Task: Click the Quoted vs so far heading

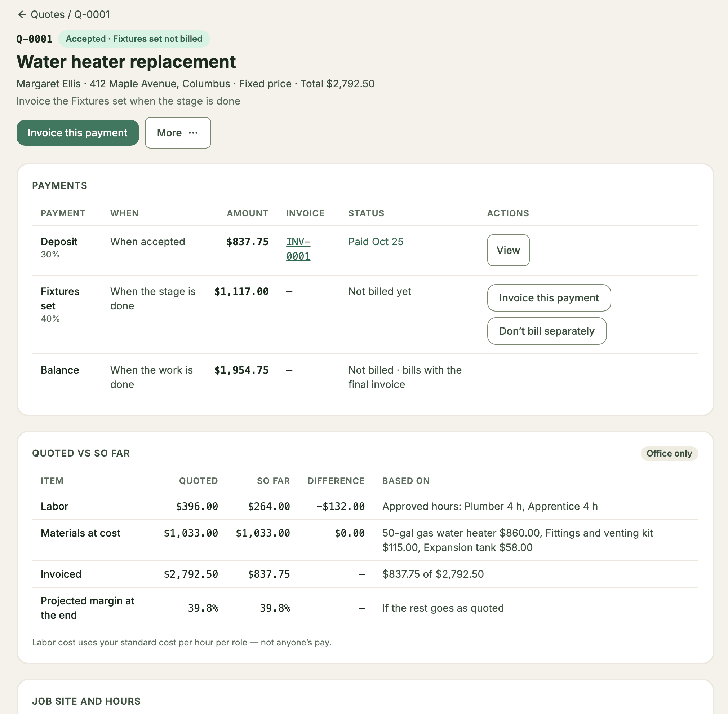Action: point(81,453)
